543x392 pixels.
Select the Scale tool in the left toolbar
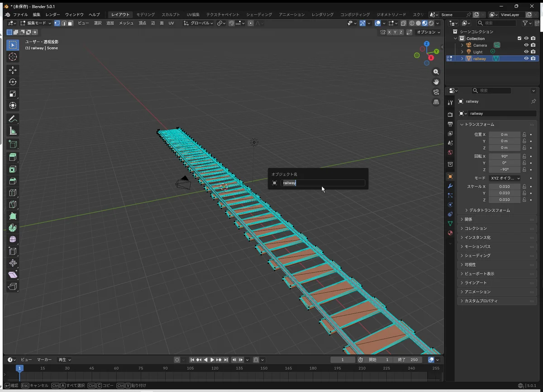[13, 94]
